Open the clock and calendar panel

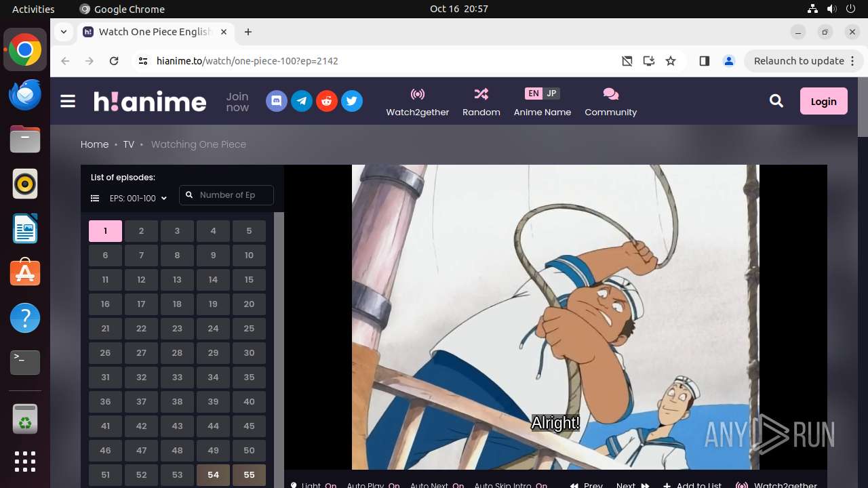[x=459, y=9]
